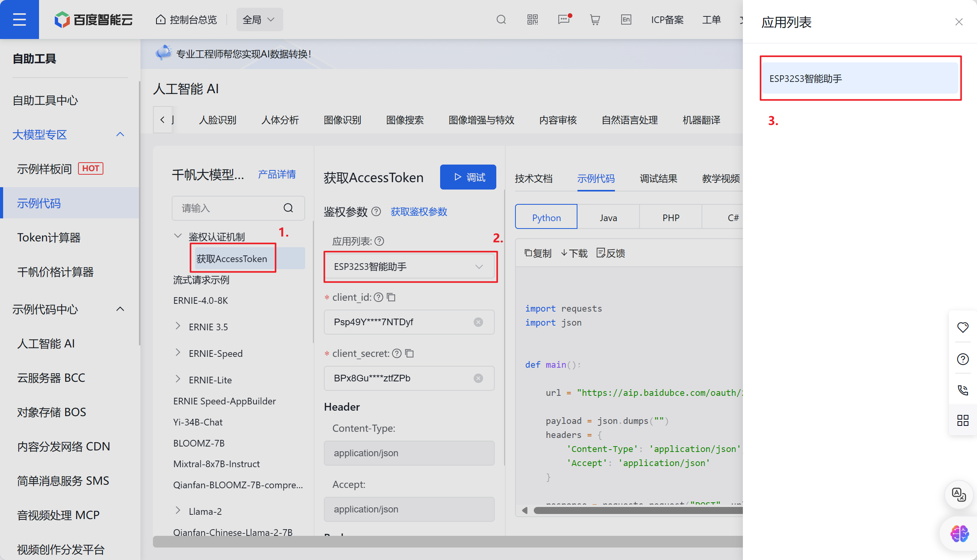
Task: Click the Baidu AI Cloud logo
Action: click(94, 19)
